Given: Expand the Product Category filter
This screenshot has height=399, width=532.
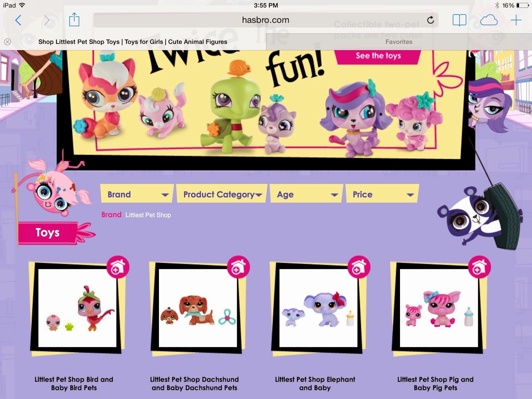Looking at the screenshot, I should click(221, 194).
